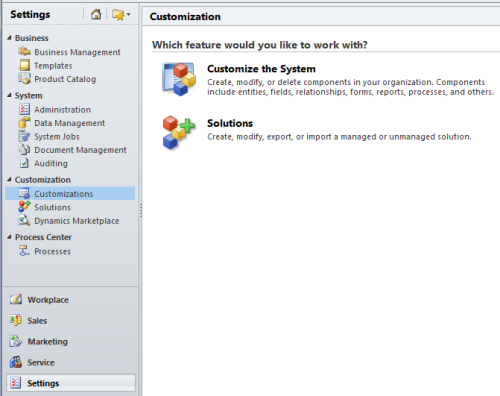This screenshot has width=500, height=396.
Task: Click the Product Catalog icon
Action: [x=25, y=79]
